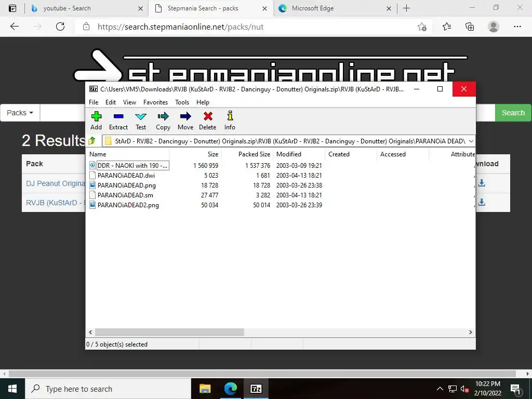Click the 7-Zip scrollbar right arrow
Screen dimensions: 532x399
[x=471, y=332]
